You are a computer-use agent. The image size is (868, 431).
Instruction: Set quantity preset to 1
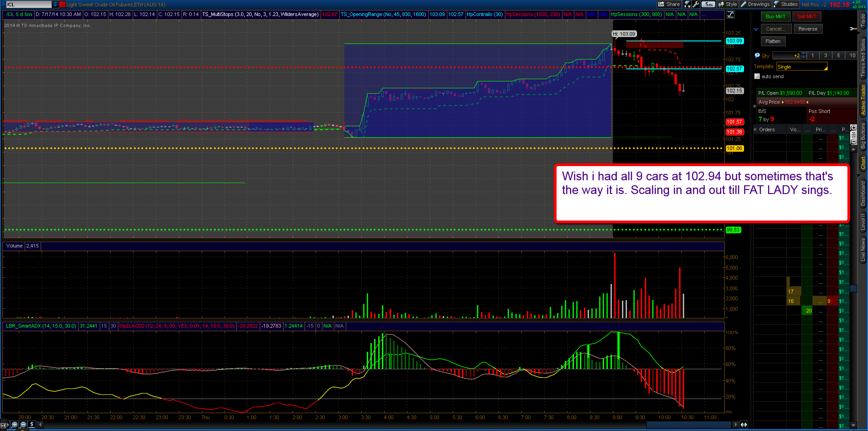813,55
